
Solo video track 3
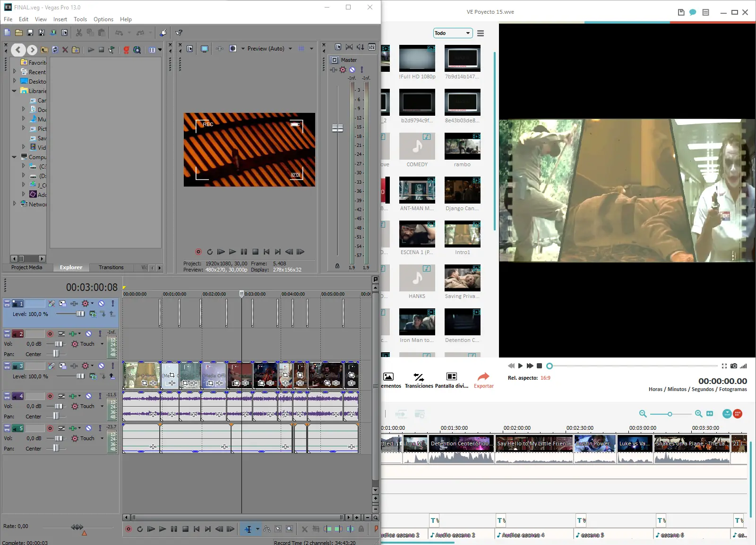pos(112,366)
